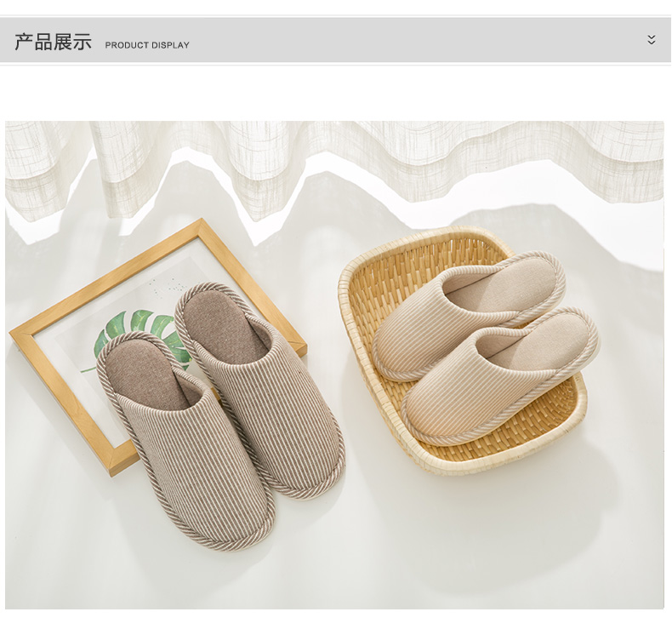The width and height of the screenshot is (672, 629).
Task: Open the slippers product display photo
Action: [334, 364]
